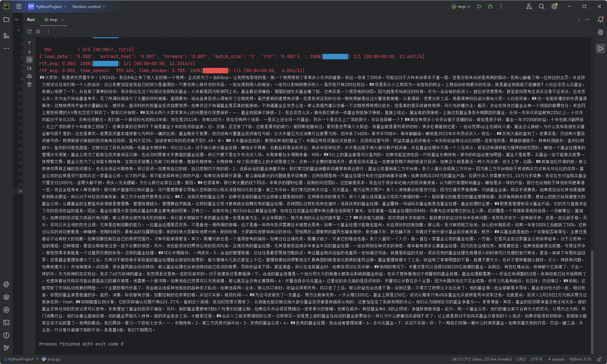Change the 4 spaces indent setting
607x364 pixels.
coord(556,359)
